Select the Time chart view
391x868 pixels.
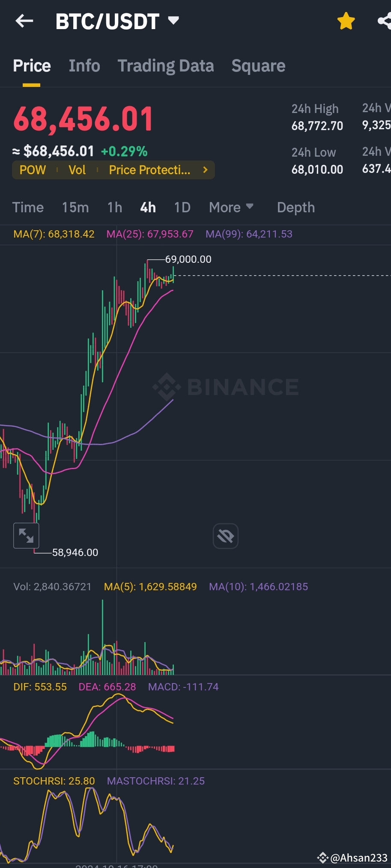pos(28,208)
